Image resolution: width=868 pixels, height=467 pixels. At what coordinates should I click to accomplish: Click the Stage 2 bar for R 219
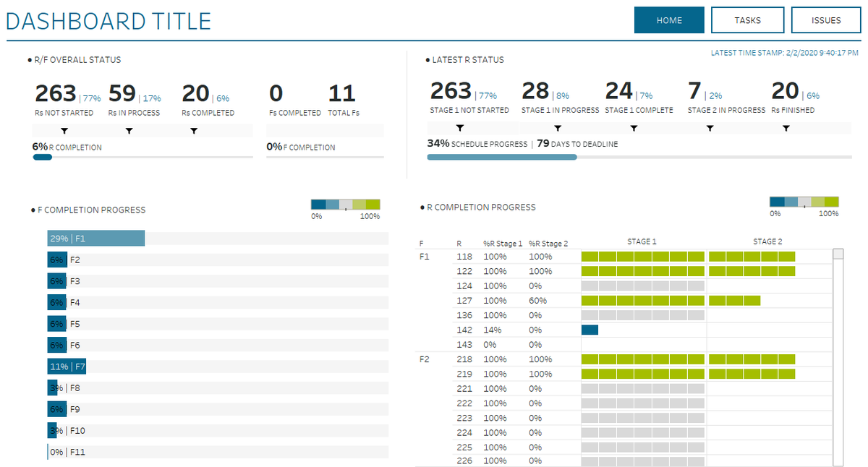click(752, 374)
